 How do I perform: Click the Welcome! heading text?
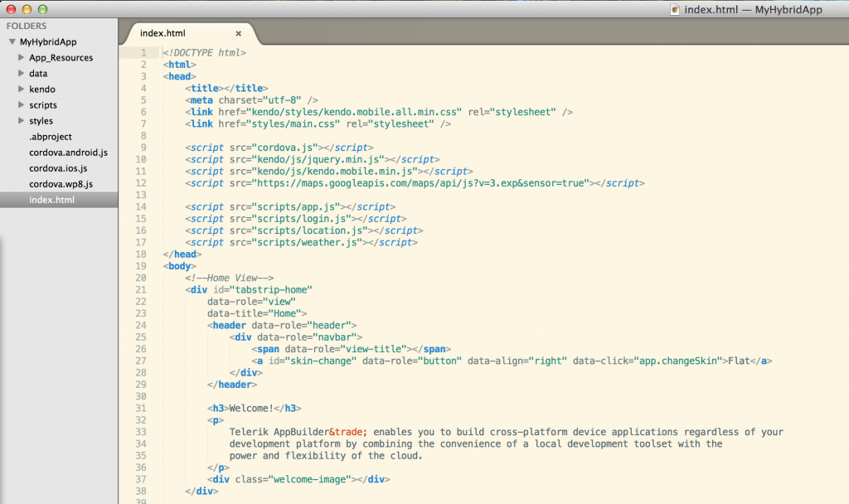click(251, 408)
